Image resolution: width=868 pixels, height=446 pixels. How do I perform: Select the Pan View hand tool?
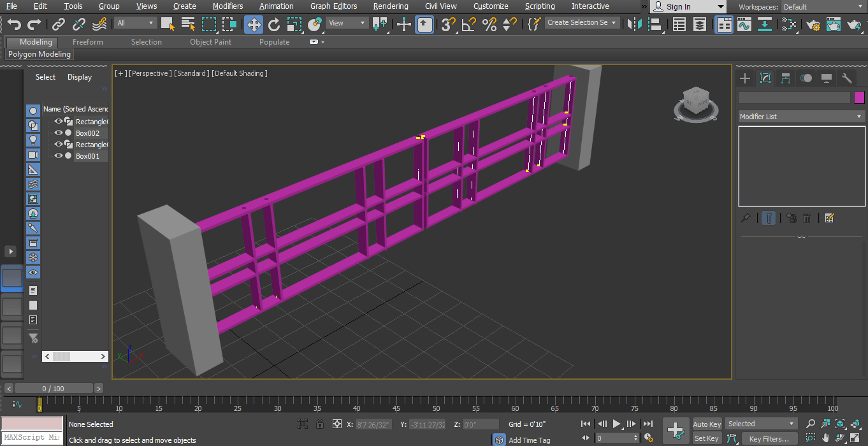(x=826, y=438)
